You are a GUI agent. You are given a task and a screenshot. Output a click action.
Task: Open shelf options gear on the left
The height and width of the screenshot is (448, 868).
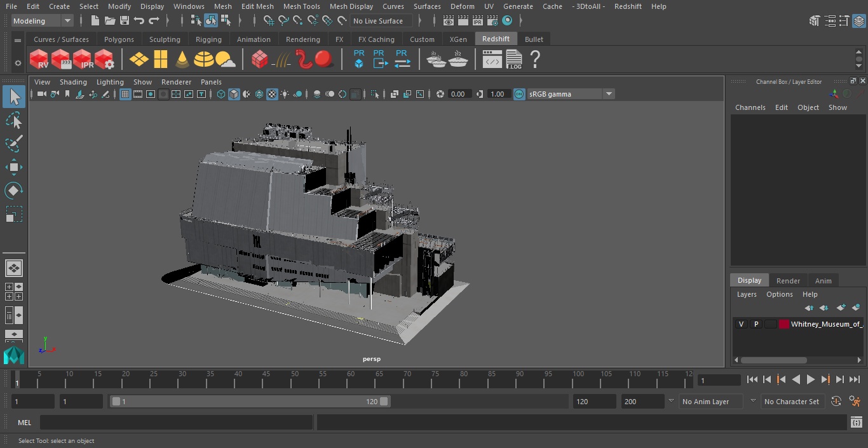click(x=17, y=63)
